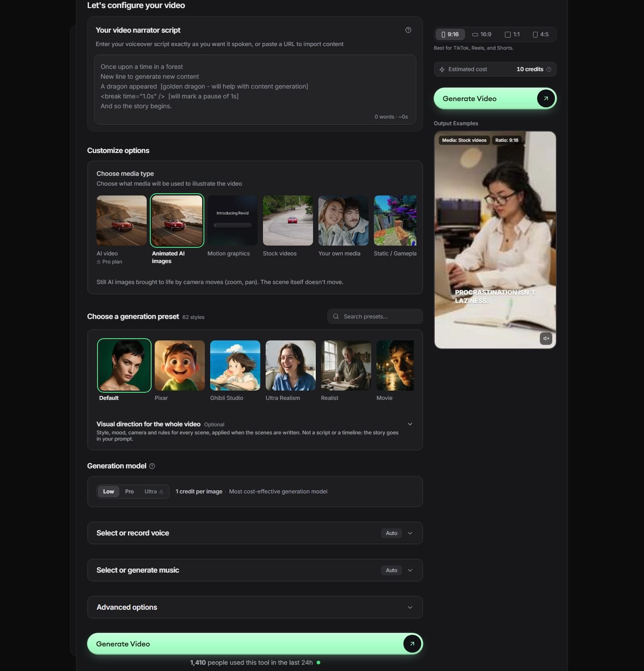Click the 62 styles count label
Viewport: 644px width, 671px height.
coord(193,317)
